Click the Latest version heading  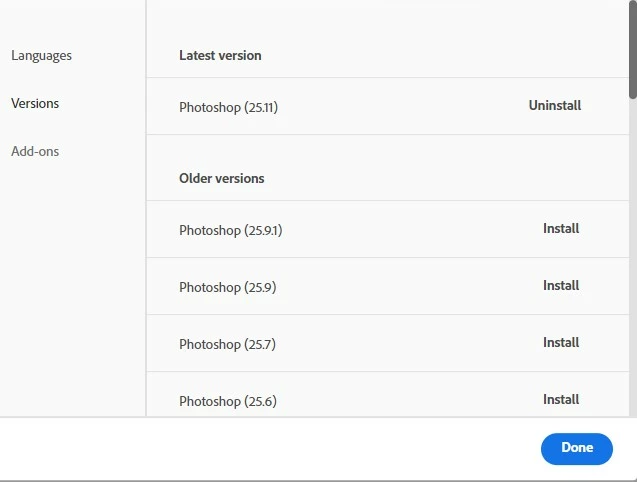[x=220, y=56]
